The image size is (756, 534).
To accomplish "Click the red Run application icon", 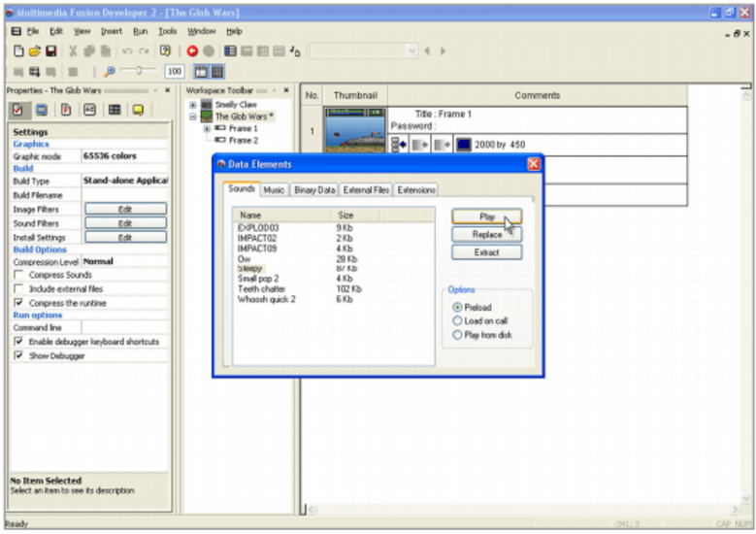I will click(192, 51).
